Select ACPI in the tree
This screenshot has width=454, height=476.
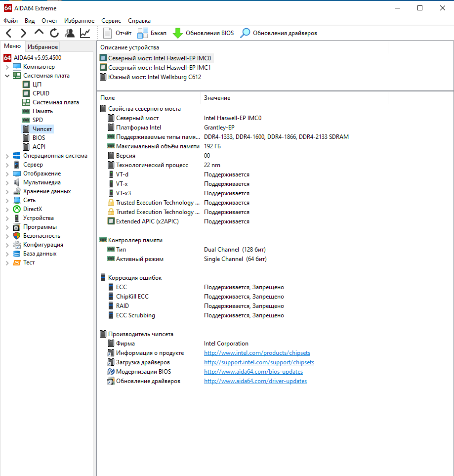[34, 147]
